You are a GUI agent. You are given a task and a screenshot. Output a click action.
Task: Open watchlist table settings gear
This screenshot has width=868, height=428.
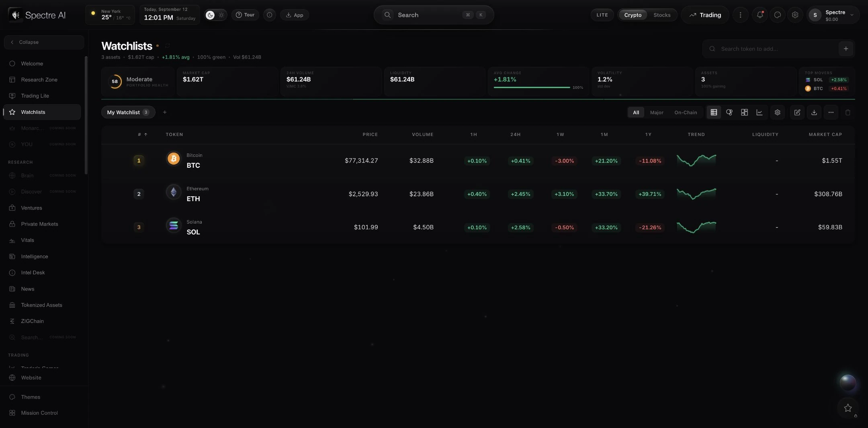(x=778, y=113)
